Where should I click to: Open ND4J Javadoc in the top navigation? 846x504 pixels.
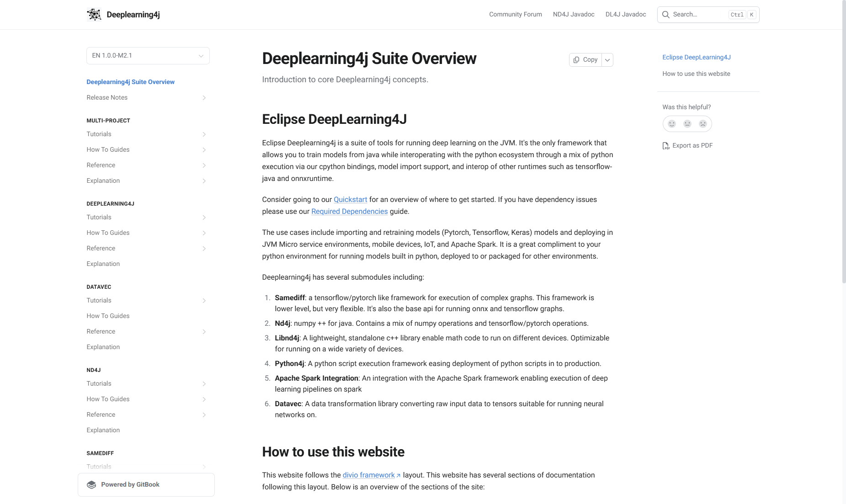(574, 15)
